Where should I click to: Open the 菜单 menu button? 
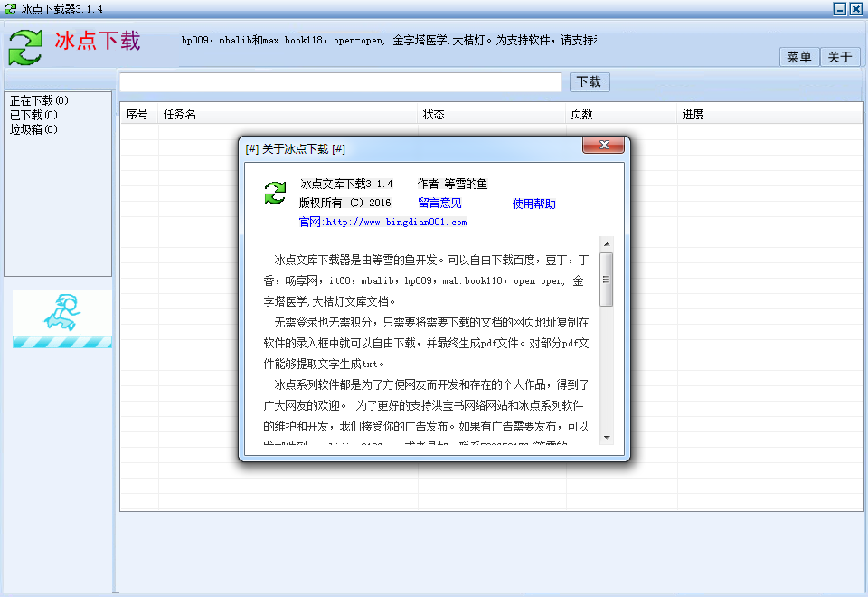click(798, 57)
